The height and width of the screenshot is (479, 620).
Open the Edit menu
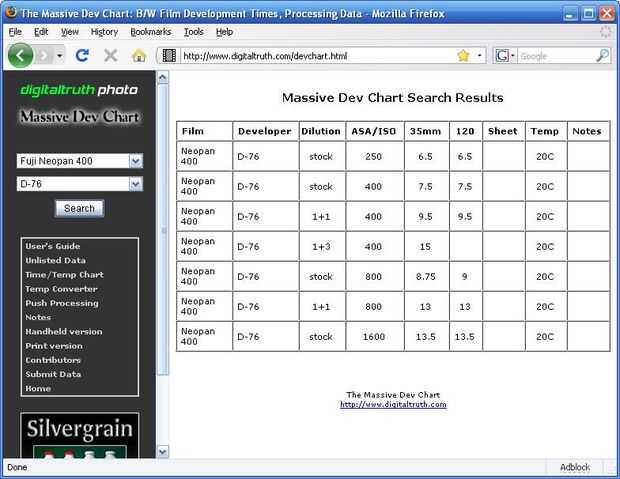pos(41,32)
